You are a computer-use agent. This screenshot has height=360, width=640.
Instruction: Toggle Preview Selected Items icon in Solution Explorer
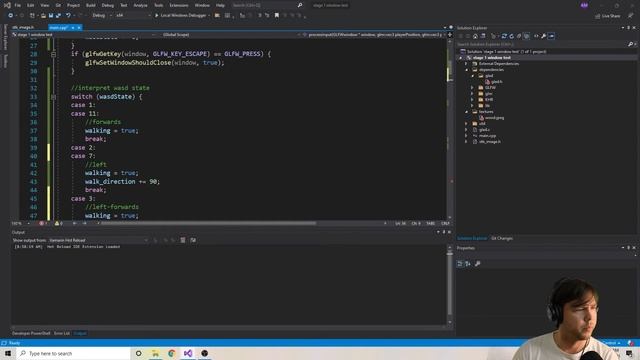[551, 36]
